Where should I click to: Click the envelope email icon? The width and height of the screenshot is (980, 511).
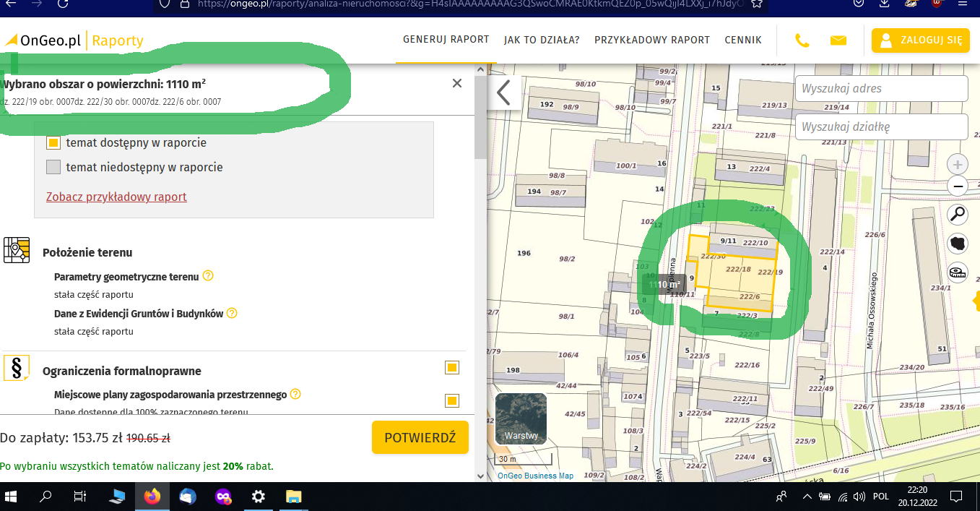click(x=838, y=40)
